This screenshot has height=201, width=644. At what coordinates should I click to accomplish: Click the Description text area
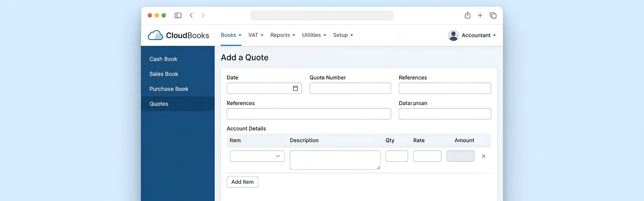tap(335, 160)
